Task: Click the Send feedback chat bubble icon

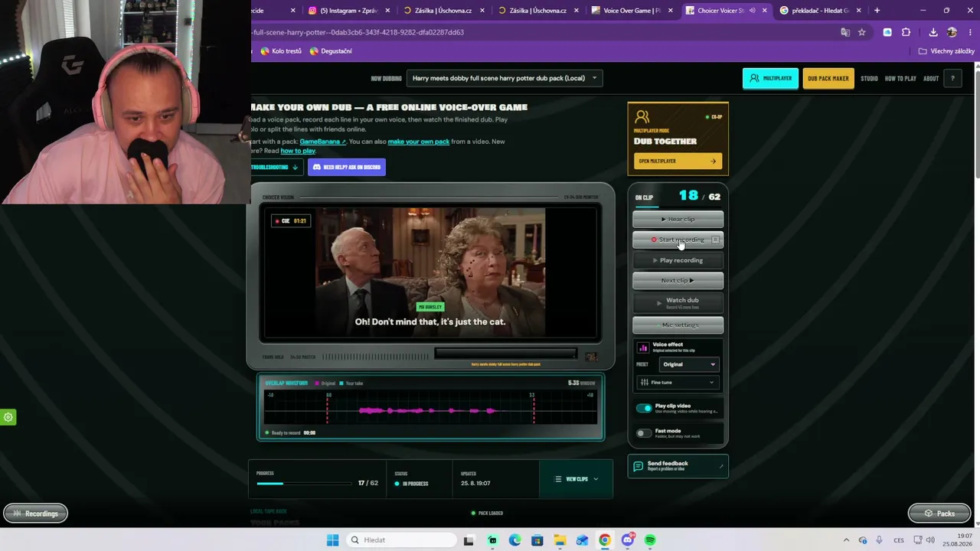Action: (638, 466)
